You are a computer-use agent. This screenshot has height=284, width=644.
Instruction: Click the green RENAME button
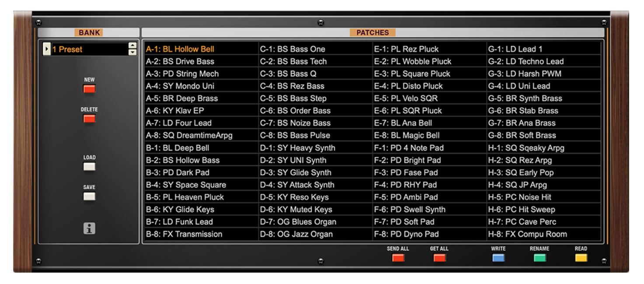coord(540,258)
